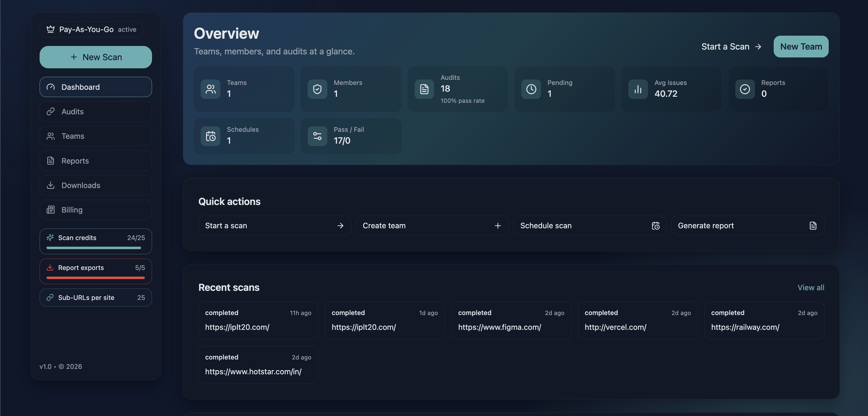Screen dimensions: 868x416
Task: Click the Members shield icon
Action: 317,89
